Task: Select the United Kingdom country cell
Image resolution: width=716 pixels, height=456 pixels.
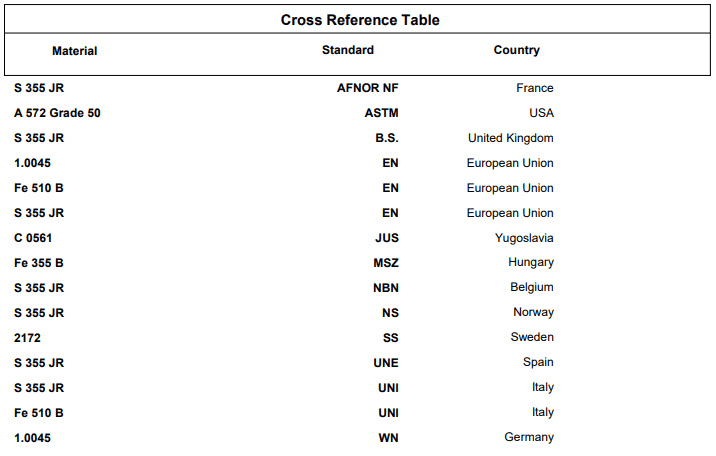Action: coord(510,138)
